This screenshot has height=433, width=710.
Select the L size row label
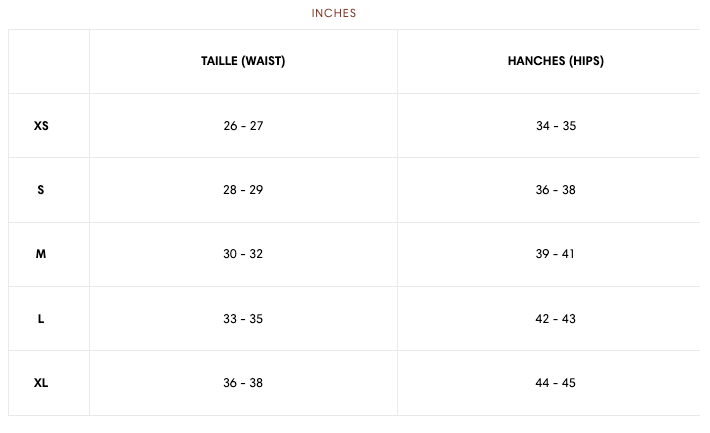click(x=41, y=319)
